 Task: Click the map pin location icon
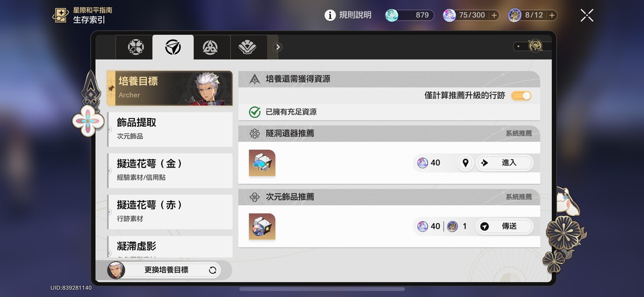pyautogui.click(x=465, y=163)
